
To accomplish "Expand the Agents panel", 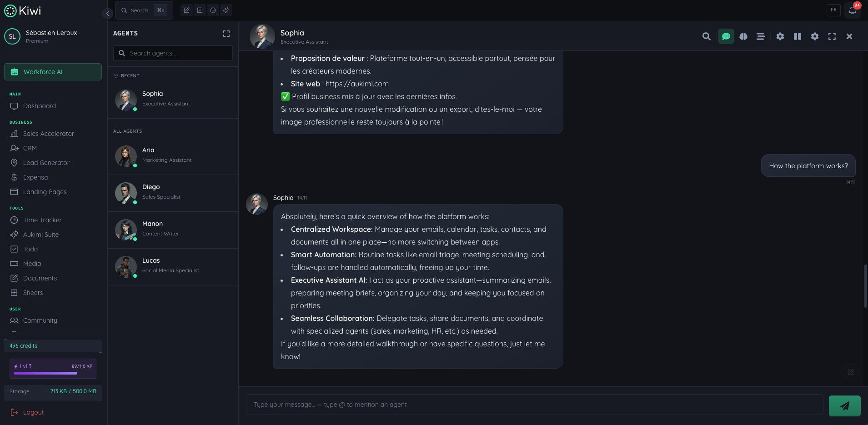I will [226, 34].
